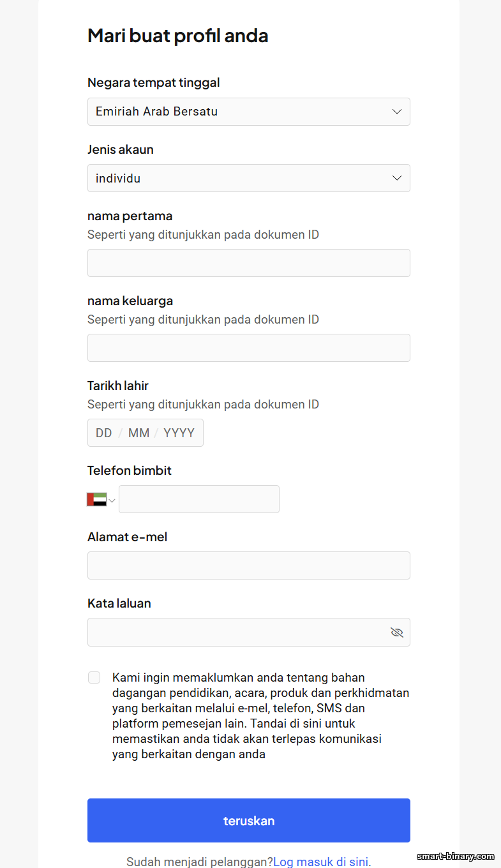Click the teruskan button
Image resolution: width=501 pixels, height=868 pixels.
click(249, 821)
